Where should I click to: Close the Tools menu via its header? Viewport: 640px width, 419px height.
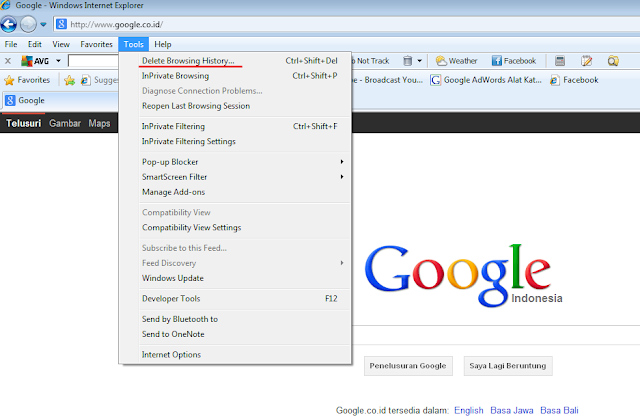(x=133, y=44)
